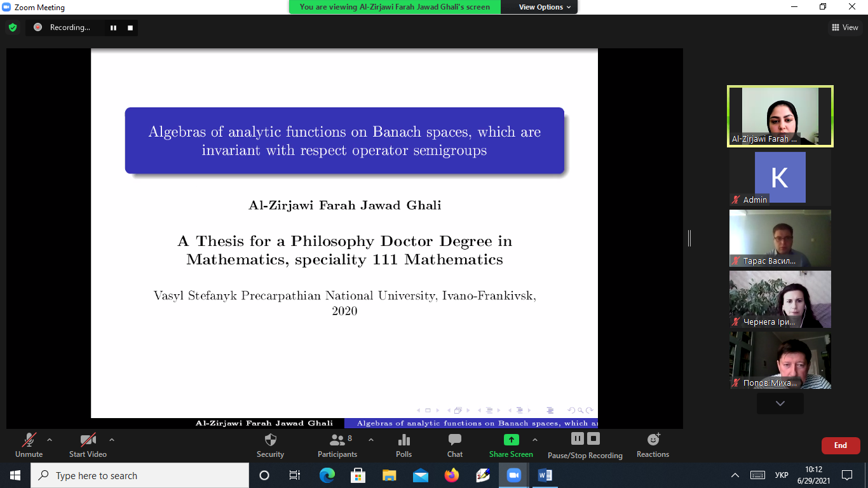Click the green encryption shield icon
Screen dimensions: 868x488
click(x=13, y=27)
